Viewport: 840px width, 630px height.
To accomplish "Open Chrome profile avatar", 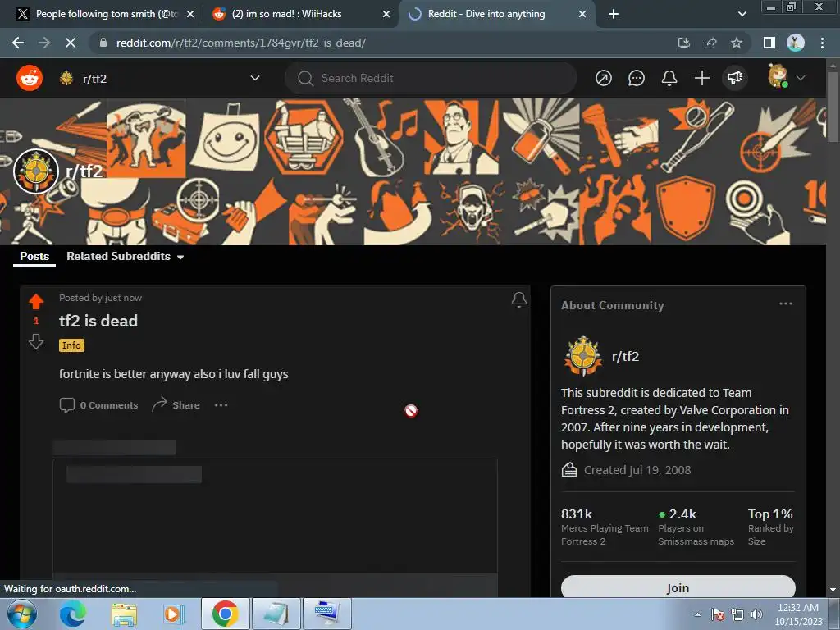I will (x=796, y=43).
